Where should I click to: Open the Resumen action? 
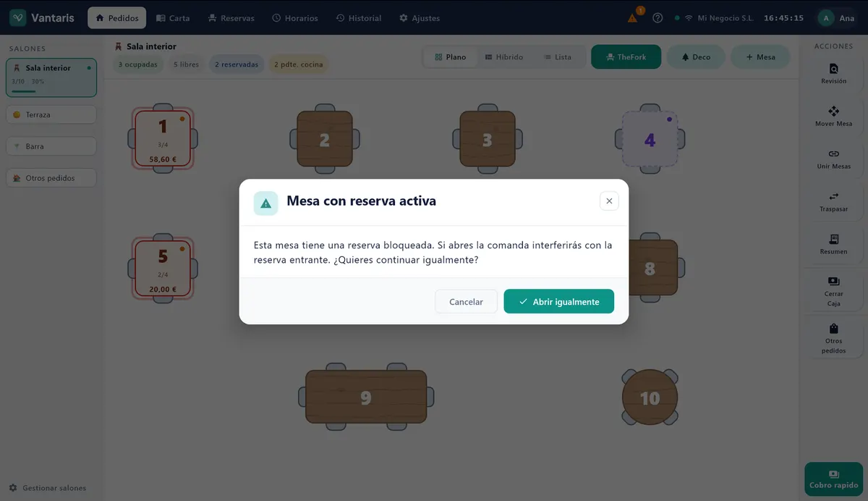833,245
